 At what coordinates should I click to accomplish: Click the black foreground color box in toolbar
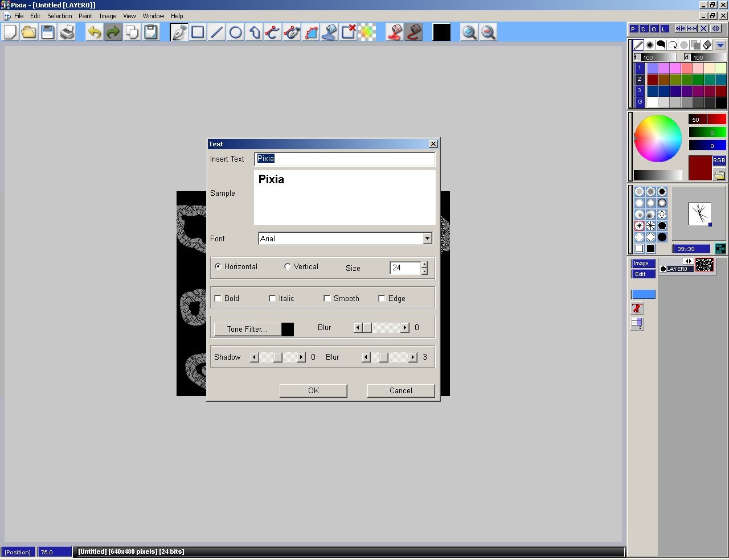(x=441, y=32)
